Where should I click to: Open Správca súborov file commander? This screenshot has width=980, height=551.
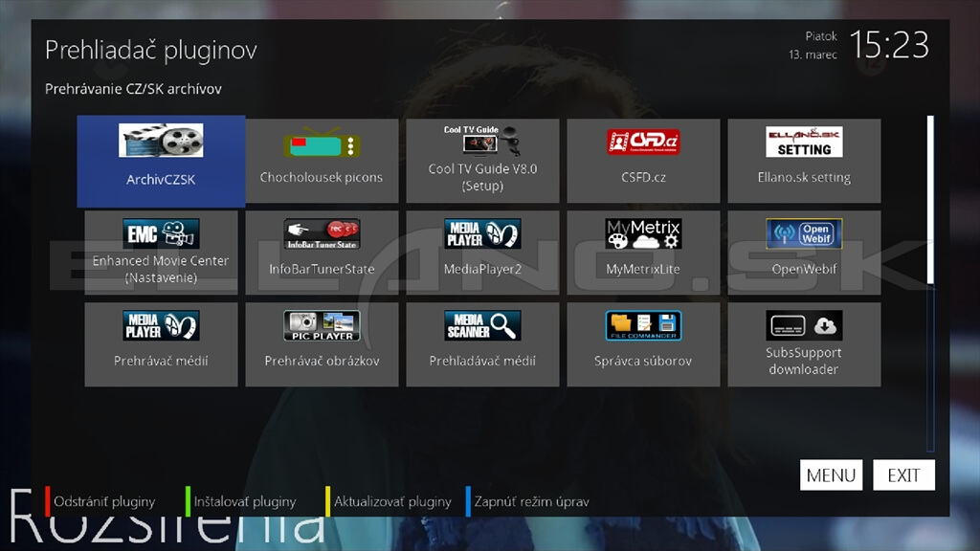(x=642, y=342)
